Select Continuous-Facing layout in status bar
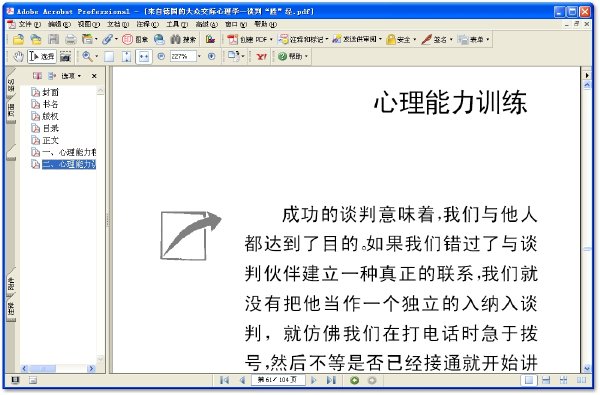 click(x=563, y=380)
